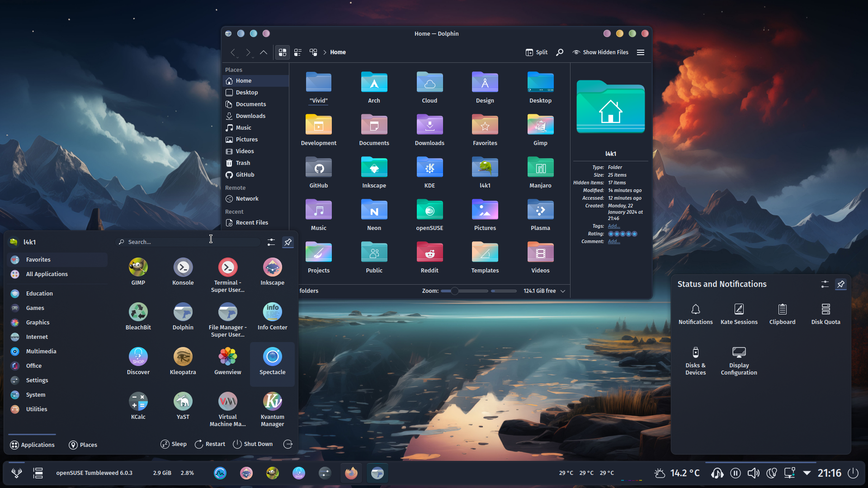The image size is (868, 488).
Task: Switch to Applications tab in launcher
Action: 32,445
